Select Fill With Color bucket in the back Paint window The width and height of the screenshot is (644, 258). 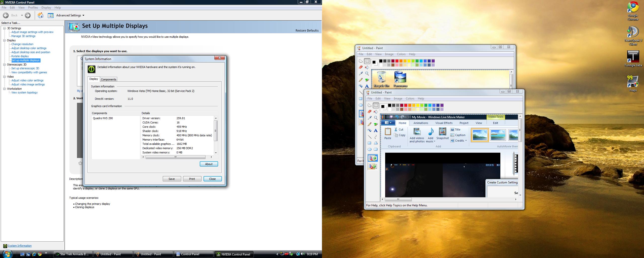367,67
